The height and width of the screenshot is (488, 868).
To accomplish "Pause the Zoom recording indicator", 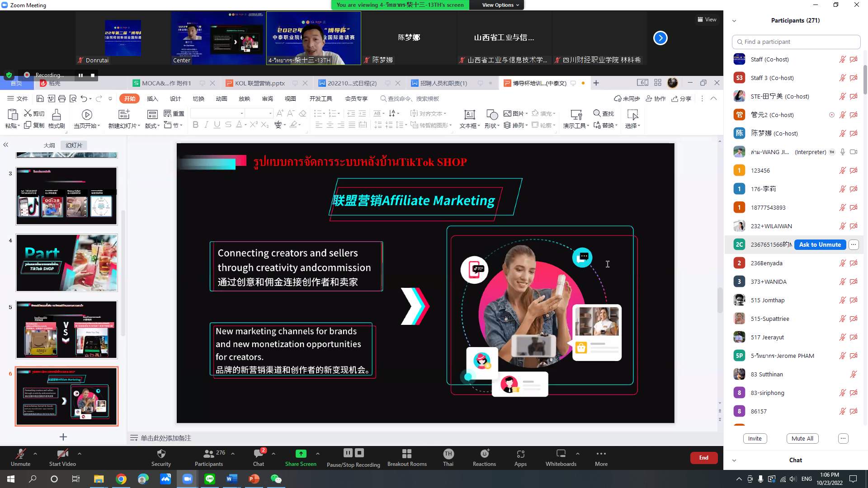I will (x=80, y=75).
